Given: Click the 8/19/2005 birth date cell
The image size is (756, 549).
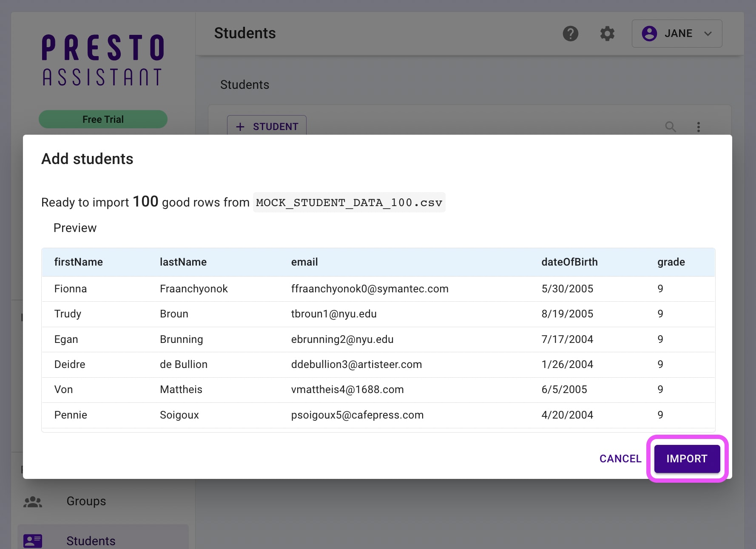Looking at the screenshot, I should pyautogui.click(x=567, y=314).
